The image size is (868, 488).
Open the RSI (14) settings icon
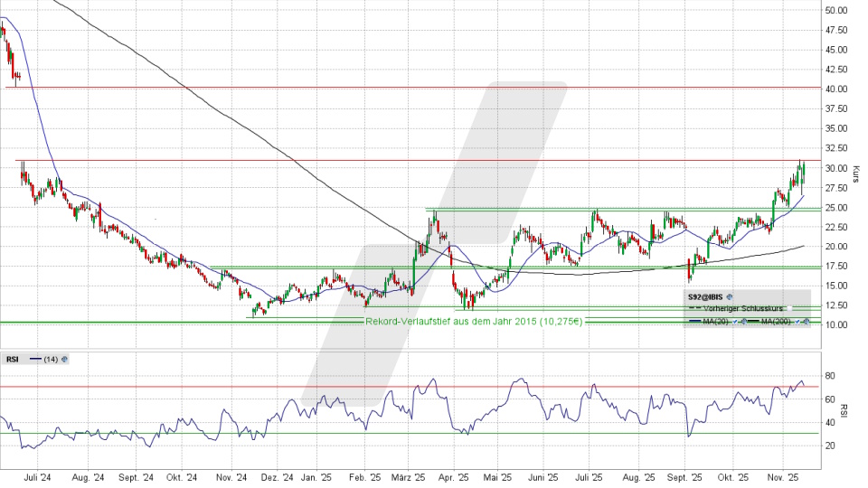click(66, 359)
